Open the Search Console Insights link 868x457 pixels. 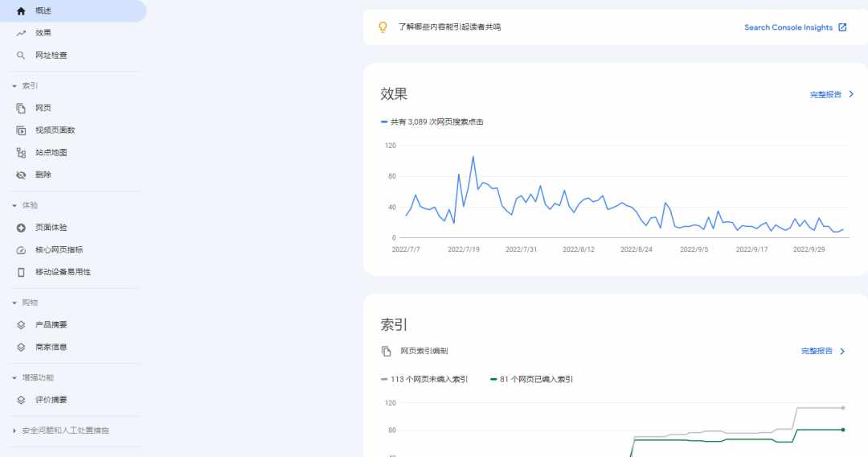coord(788,27)
